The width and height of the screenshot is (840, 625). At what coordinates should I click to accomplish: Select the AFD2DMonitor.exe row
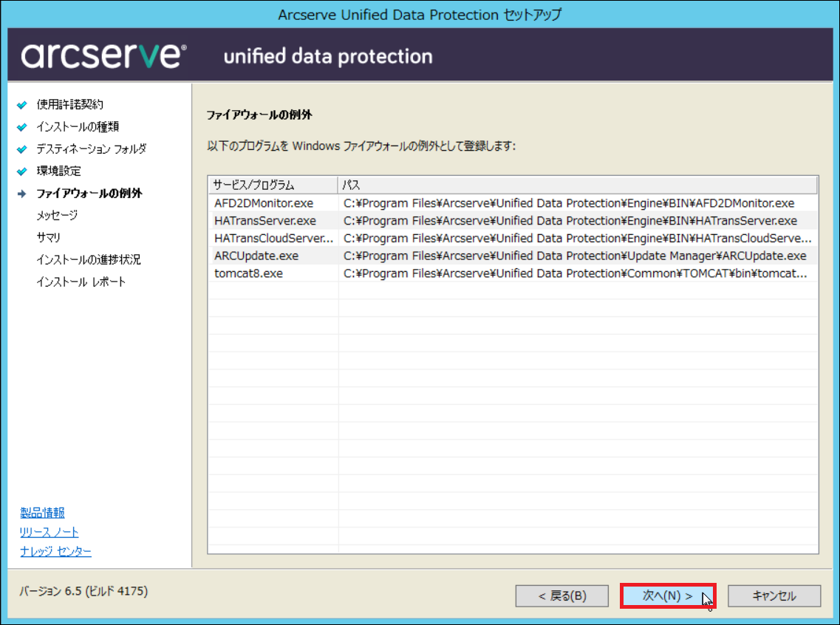pos(513,203)
